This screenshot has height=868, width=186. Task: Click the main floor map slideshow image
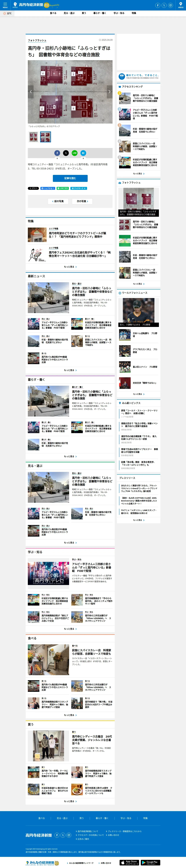click(70, 92)
